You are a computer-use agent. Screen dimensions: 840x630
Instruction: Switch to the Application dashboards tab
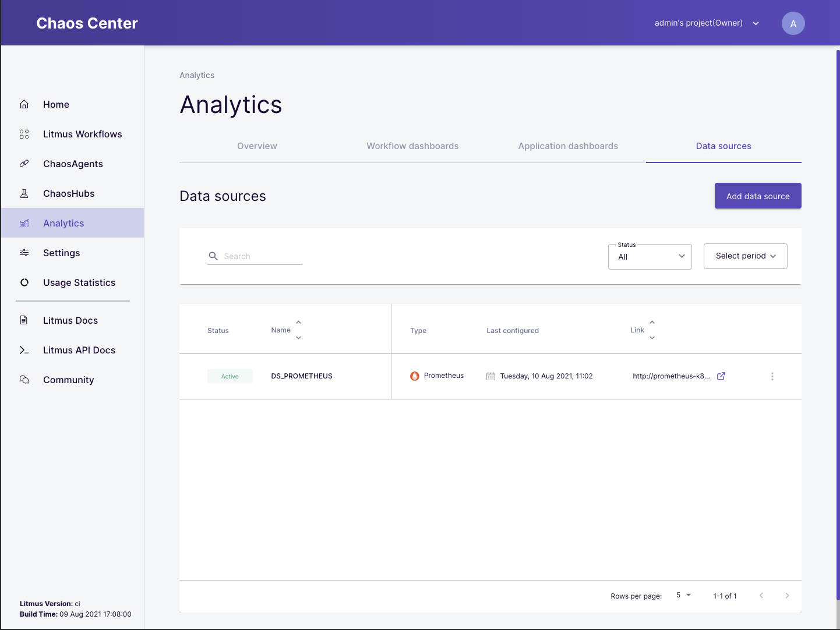click(x=568, y=146)
